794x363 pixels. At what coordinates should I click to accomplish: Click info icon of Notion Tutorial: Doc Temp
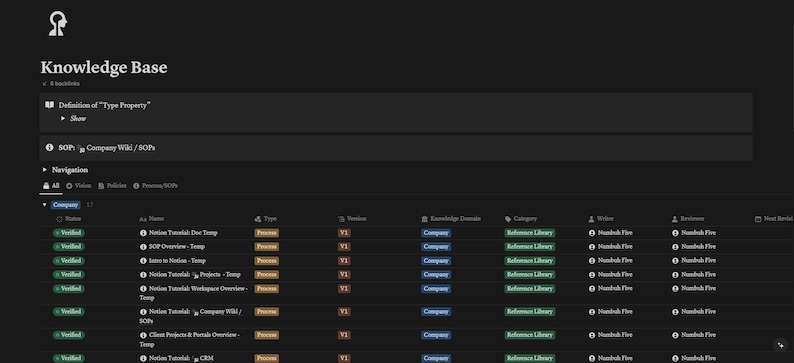coord(143,233)
